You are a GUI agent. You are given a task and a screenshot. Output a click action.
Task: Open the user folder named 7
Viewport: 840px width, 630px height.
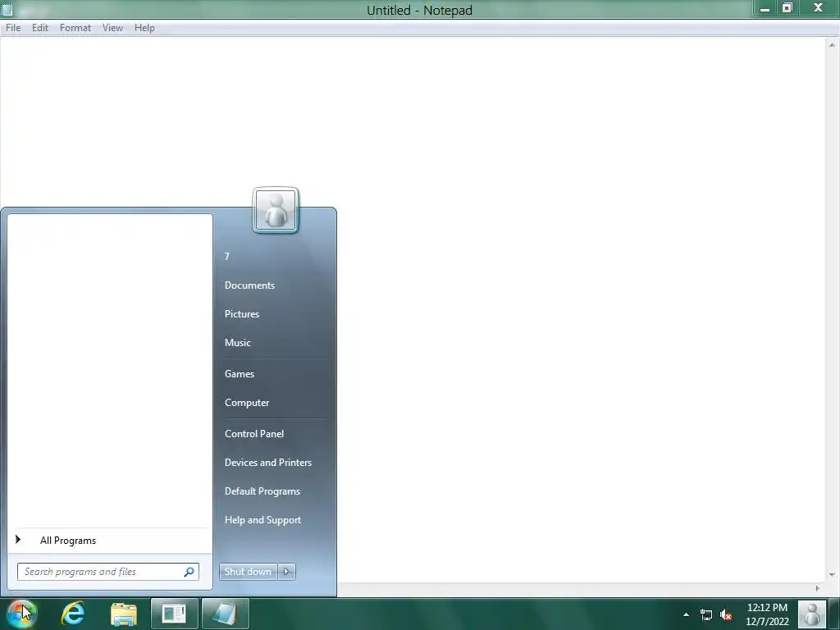(226, 257)
